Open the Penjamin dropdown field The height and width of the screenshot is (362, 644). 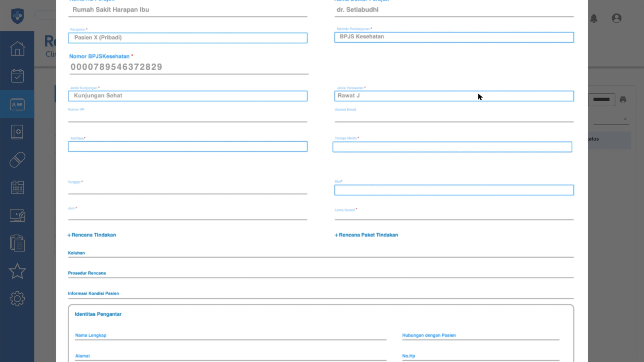click(188, 38)
